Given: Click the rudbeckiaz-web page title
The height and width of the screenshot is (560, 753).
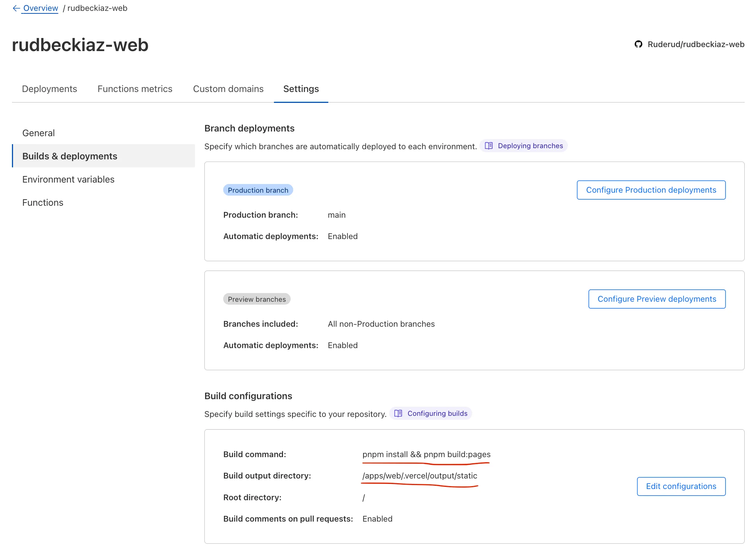Looking at the screenshot, I should (x=80, y=45).
